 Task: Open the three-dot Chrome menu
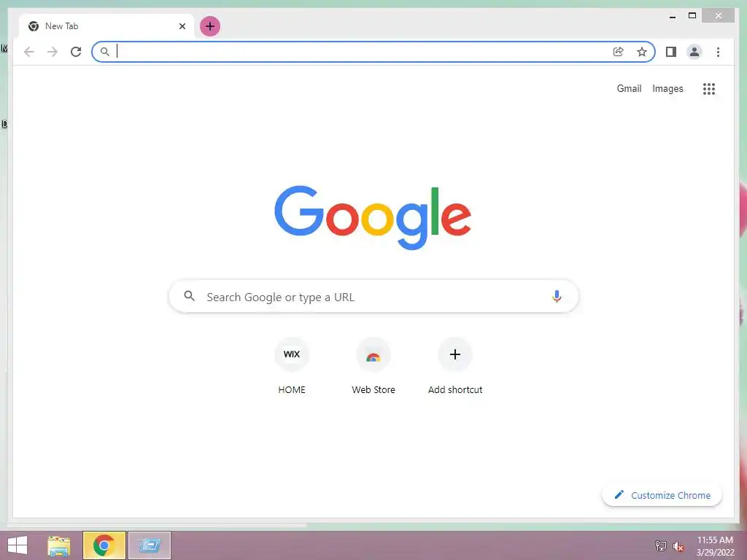(x=718, y=52)
